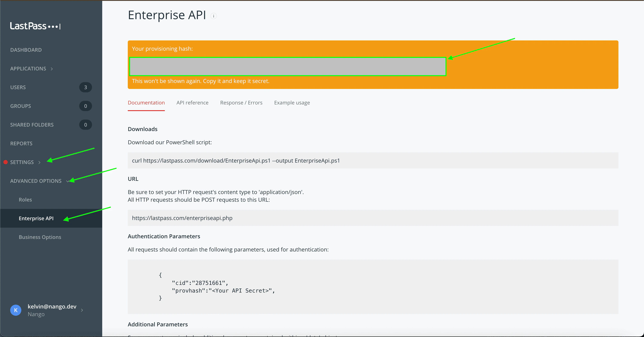Screen dimensions: 644x337
Task: Click the red notification dot beside Settings
Action: 6,162
